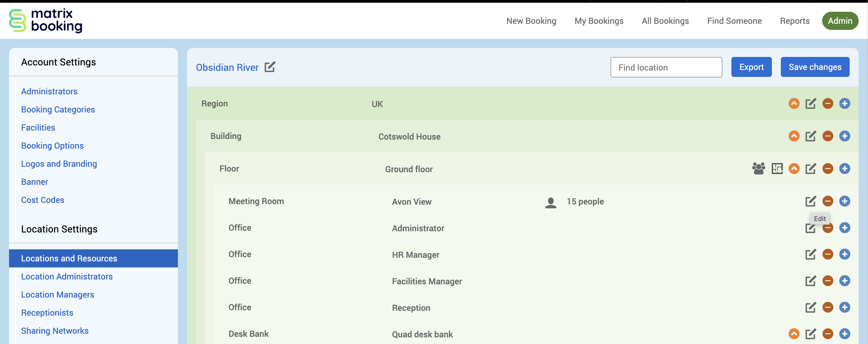Collapse the Cotswold House building
This screenshot has width=868, height=344.
click(x=794, y=136)
